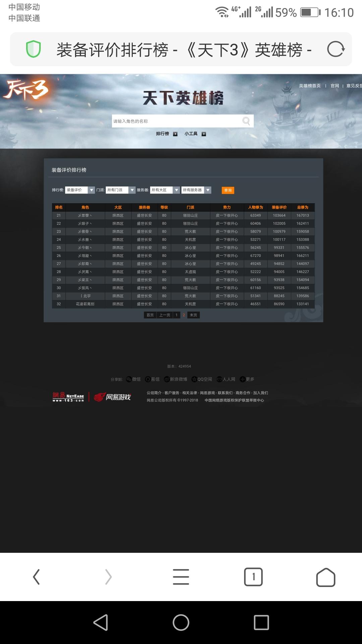The width and height of the screenshot is (362, 644).
Task: Open character 乄今朝丶 in row 25
Action: click(85, 248)
